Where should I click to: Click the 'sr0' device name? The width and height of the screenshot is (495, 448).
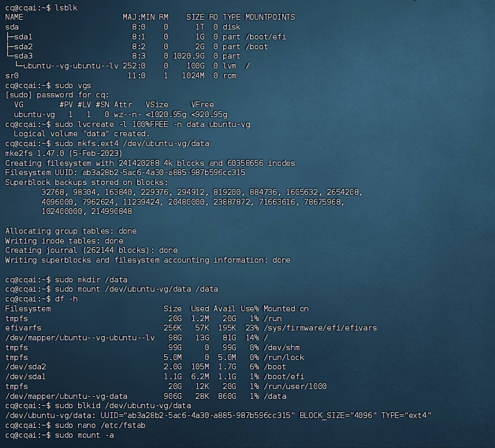pos(12,76)
